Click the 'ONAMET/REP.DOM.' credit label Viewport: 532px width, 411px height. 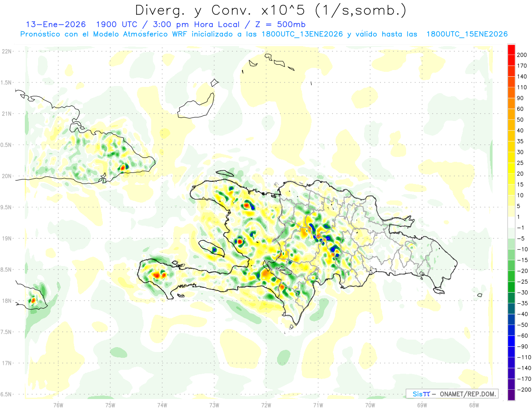tap(468, 394)
